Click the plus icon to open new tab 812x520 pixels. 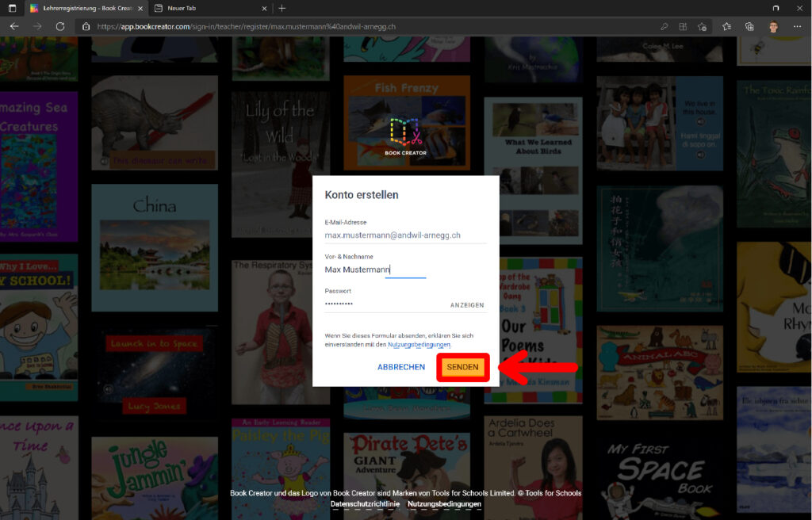tap(282, 8)
